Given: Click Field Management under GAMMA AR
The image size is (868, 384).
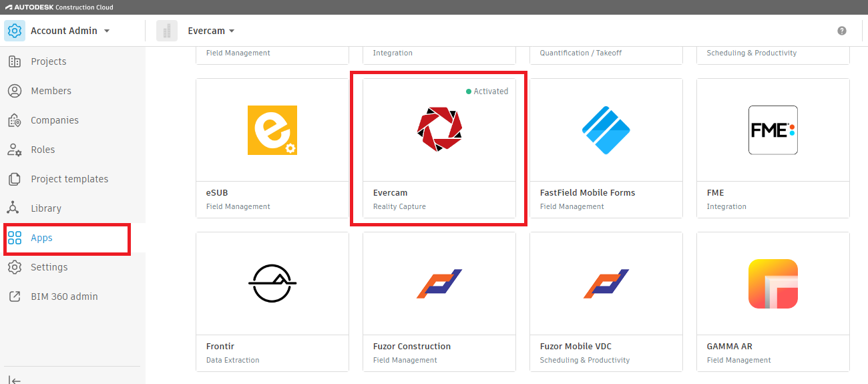Looking at the screenshot, I should pyautogui.click(x=739, y=360).
